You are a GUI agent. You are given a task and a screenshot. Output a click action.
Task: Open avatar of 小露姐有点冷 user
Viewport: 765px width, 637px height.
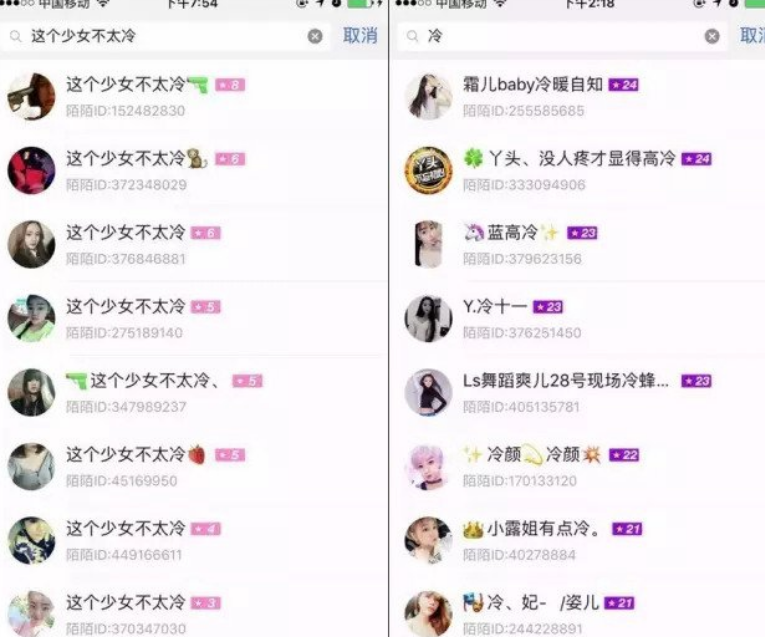pyautogui.click(x=428, y=540)
